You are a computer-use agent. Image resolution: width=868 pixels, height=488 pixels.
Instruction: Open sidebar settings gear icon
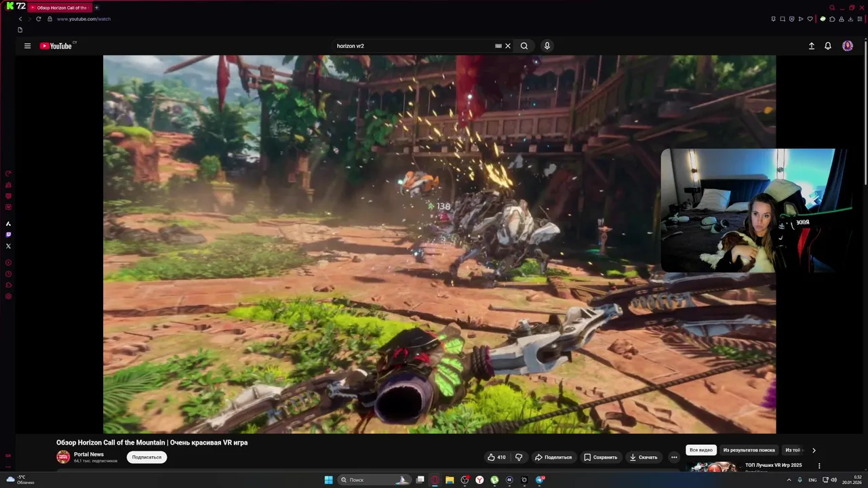coord(8,296)
